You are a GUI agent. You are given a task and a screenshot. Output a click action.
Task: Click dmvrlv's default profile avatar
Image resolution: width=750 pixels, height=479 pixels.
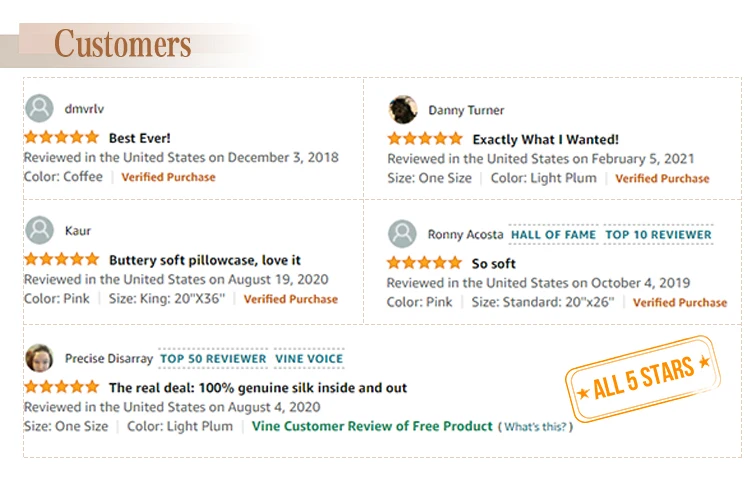pyautogui.click(x=40, y=108)
